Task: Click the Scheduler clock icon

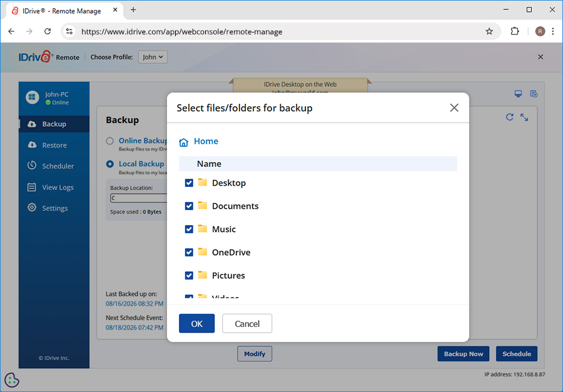Action: pos(32,166)
